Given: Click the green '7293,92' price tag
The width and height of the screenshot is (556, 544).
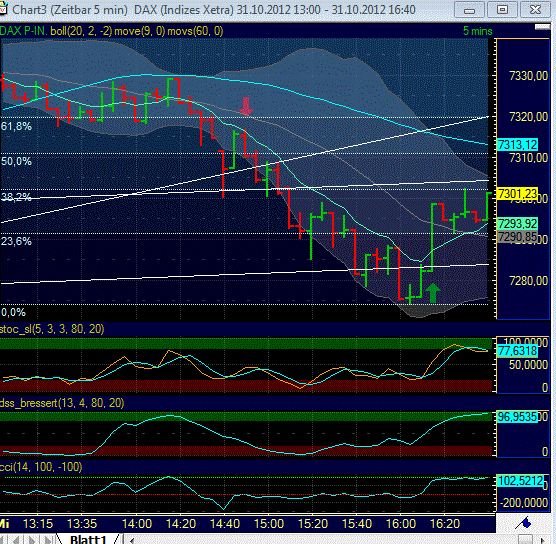Looking at the screenshot, I should pos(517,224).
